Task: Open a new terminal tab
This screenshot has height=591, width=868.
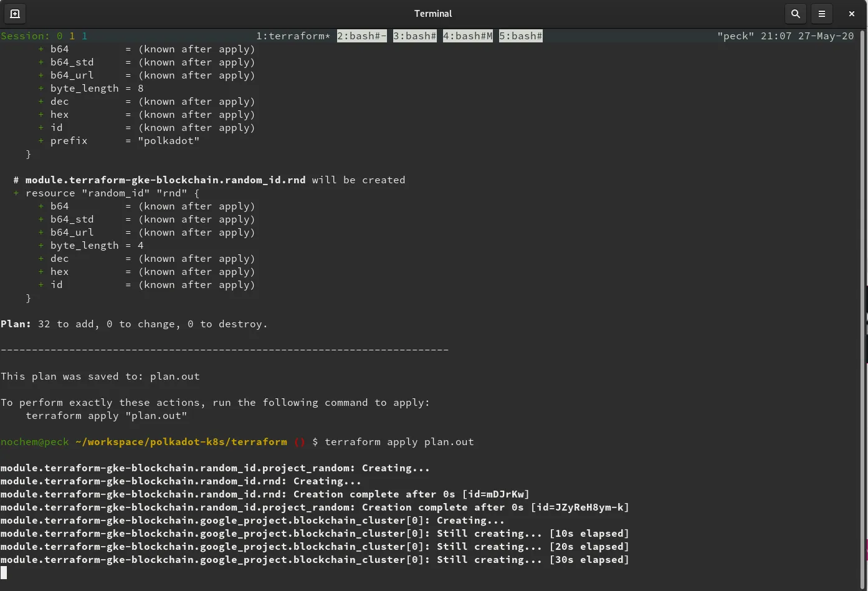Action: [15, 13]
